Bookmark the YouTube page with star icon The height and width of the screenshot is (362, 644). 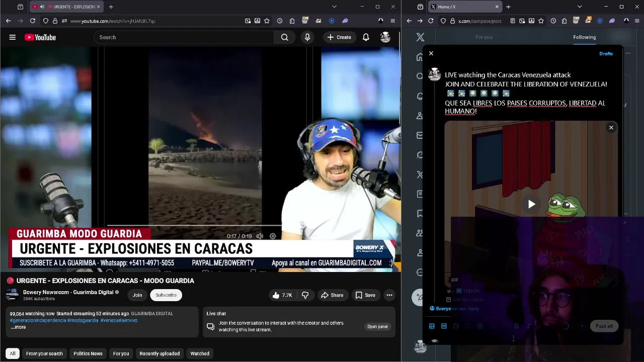click(x=267, y=21)
